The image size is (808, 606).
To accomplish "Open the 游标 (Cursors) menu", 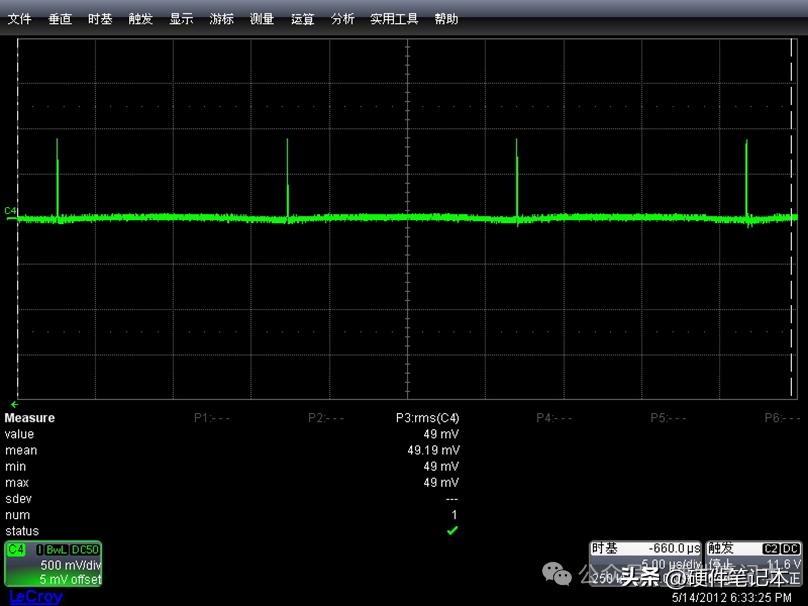I will [222, 19].
